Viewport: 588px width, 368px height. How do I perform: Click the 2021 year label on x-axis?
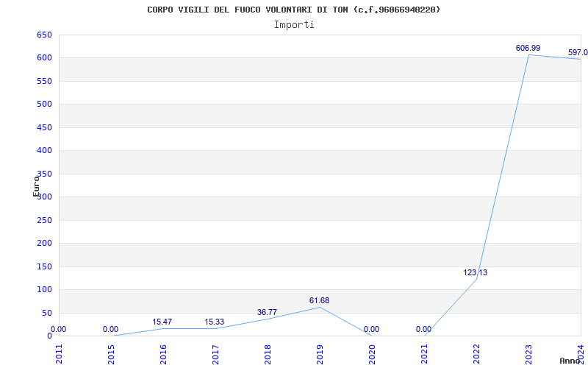click(424, 355)
